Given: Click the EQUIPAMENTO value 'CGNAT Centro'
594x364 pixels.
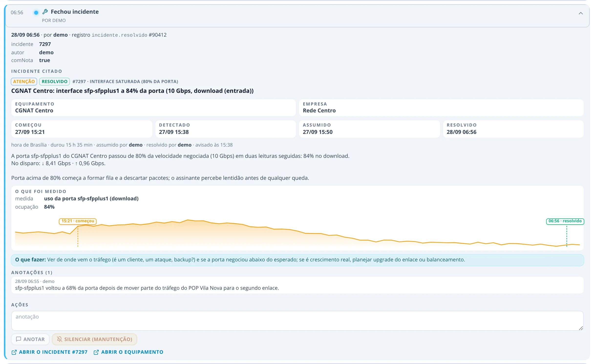Looking at the screenshot, I should 34,110.
